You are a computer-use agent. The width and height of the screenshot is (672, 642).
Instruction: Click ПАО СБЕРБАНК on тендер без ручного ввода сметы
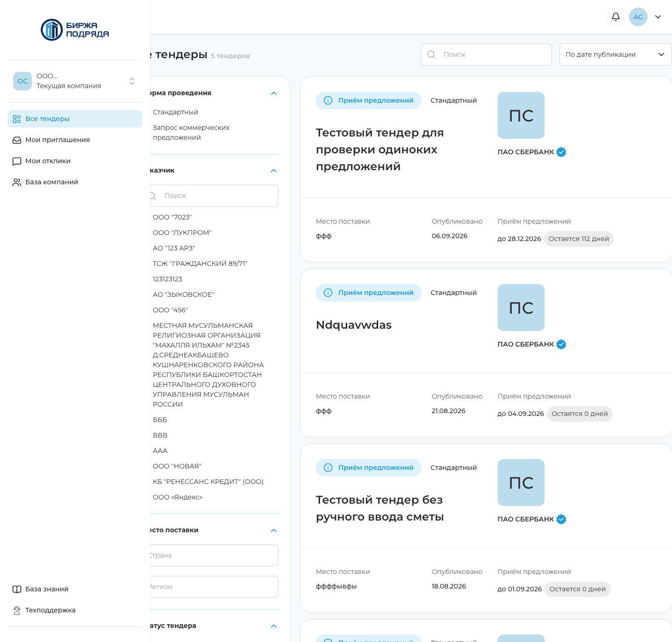point(526,520)
